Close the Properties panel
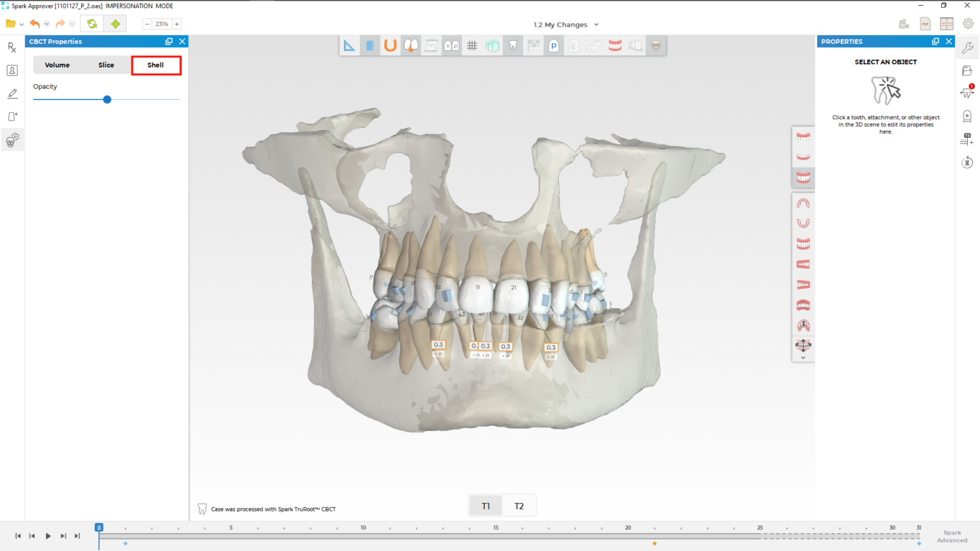 949,41
